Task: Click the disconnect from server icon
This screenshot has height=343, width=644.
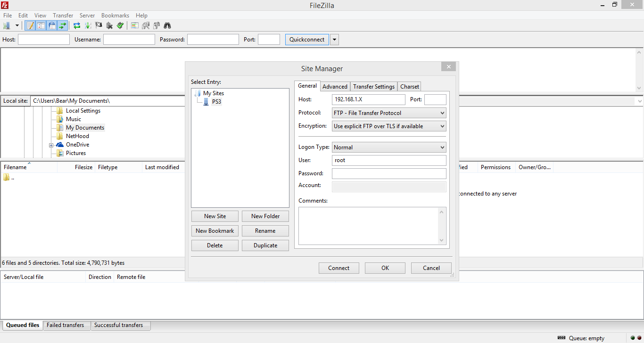Action: (x=109, y=25)
